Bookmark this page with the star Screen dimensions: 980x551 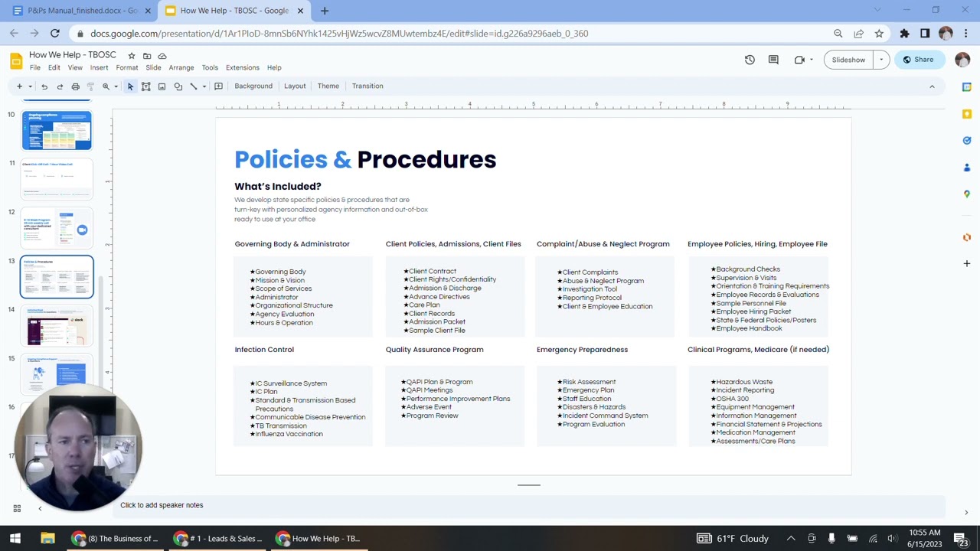879,34
